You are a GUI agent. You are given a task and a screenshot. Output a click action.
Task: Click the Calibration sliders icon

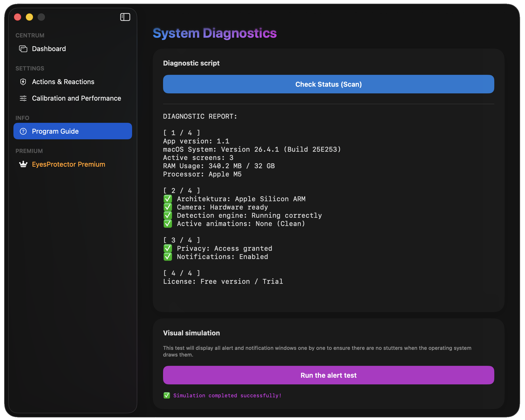tap(23, 98)
